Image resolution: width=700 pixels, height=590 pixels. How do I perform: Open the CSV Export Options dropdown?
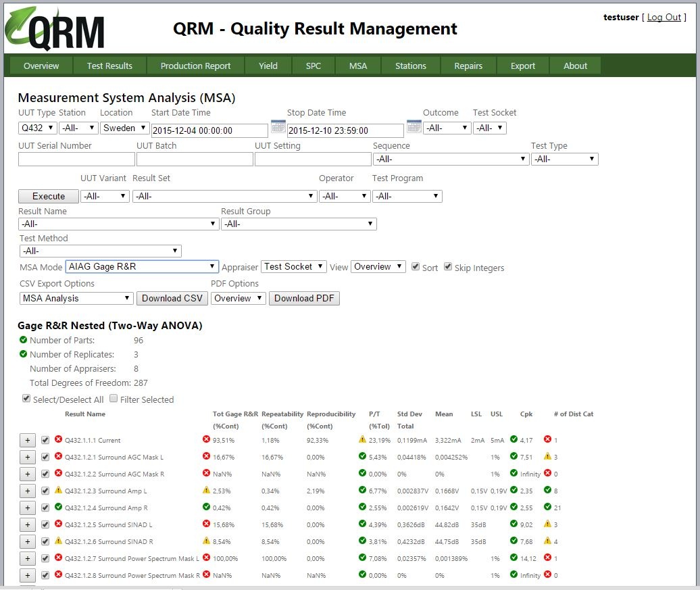click(x=76, y=298)
